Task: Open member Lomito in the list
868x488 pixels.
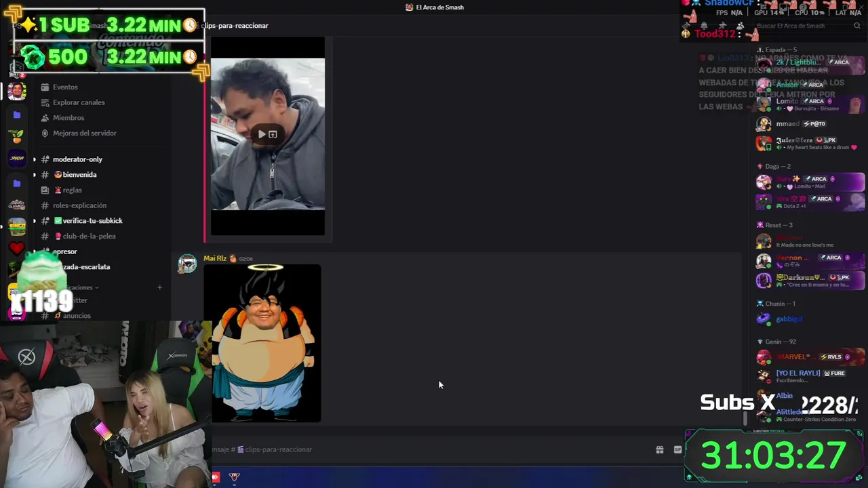Action: pyautogui.click(x=810, y=104)
